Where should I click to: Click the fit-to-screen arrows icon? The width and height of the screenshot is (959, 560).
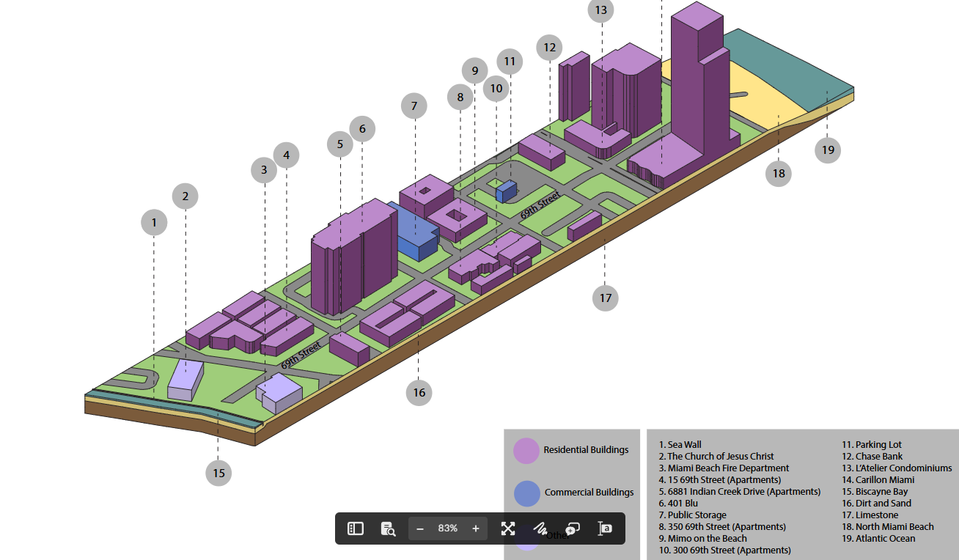tap(508, 528)
